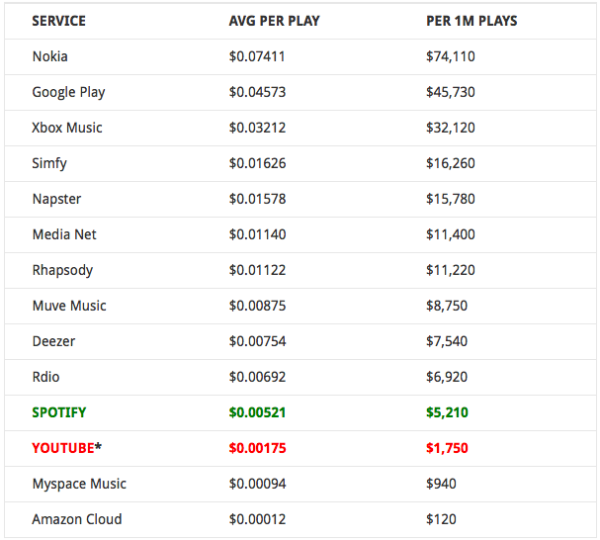Select the red $0.00175 YouTube value
Viewport: 600px width, 540px height.
(257, 448)
